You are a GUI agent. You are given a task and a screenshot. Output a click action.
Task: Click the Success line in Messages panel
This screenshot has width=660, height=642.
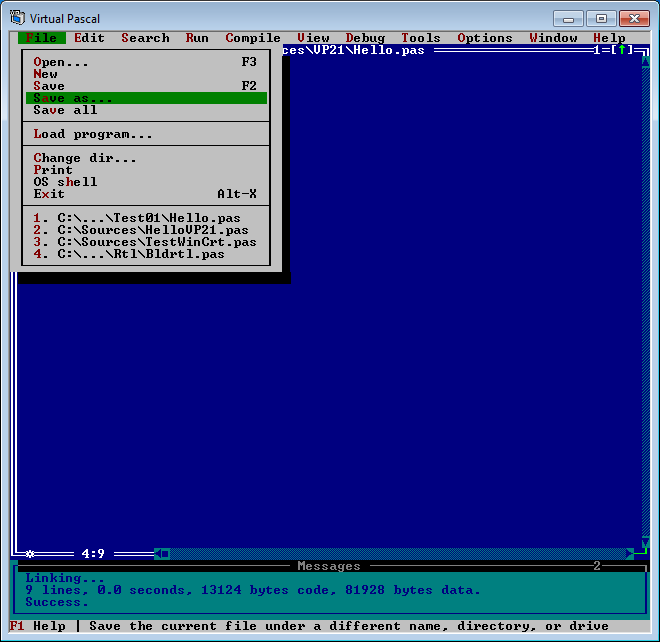(57, 602)
